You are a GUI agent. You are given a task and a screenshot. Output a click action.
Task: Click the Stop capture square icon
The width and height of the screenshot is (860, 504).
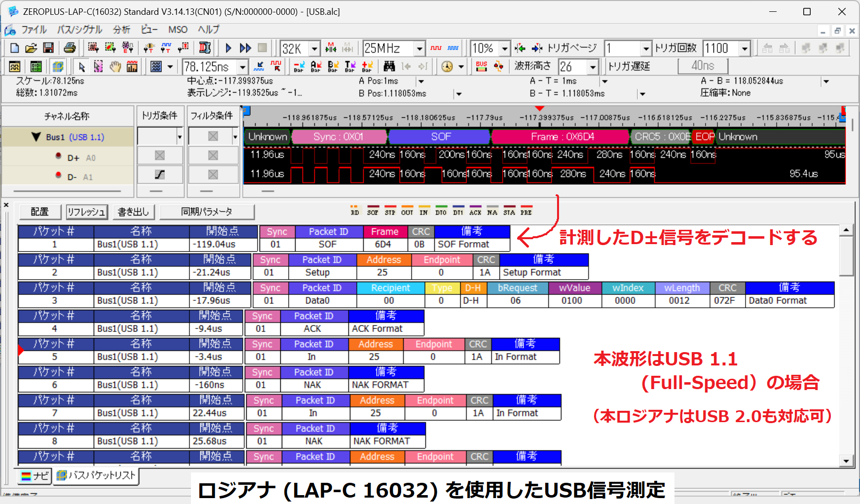tap(262, 48)
